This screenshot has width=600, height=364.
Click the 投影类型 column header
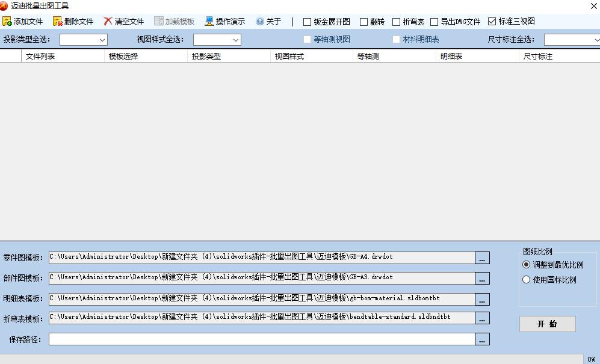tap(229, 57)
